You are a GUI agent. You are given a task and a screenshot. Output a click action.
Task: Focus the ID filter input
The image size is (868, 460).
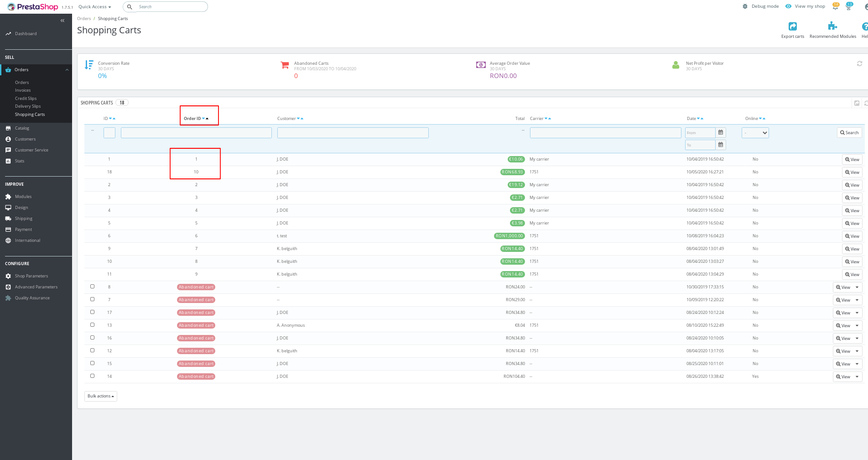109,133
